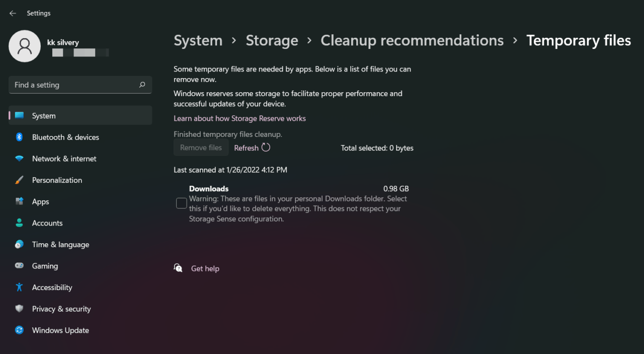Go back to Cleanup recommendations breadcrumb
The image size is (644, 354).
point(412,41)
